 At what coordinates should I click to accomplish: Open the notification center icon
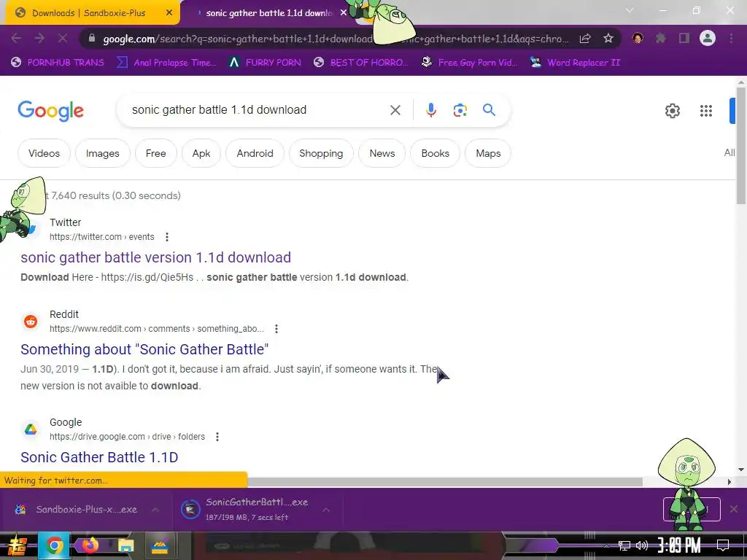click(723, 545)
